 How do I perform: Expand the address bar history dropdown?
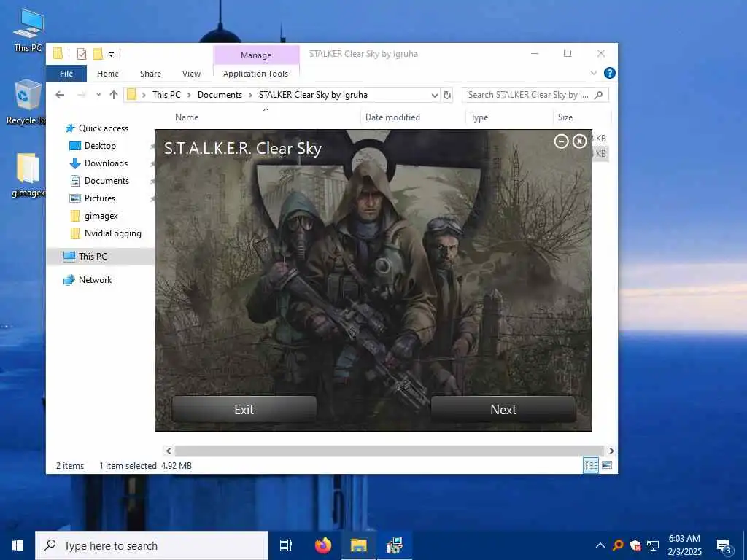435,96
